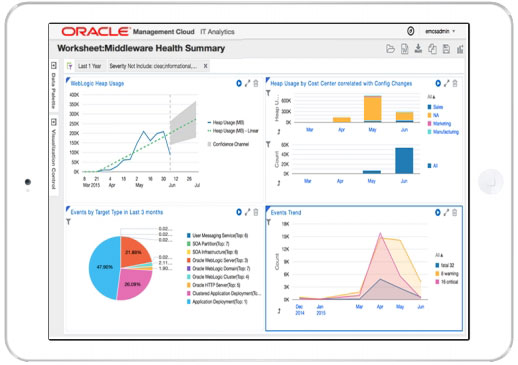Click the tall May bar in Heap Usage chart
518x365 pixels.
(372, 109)
